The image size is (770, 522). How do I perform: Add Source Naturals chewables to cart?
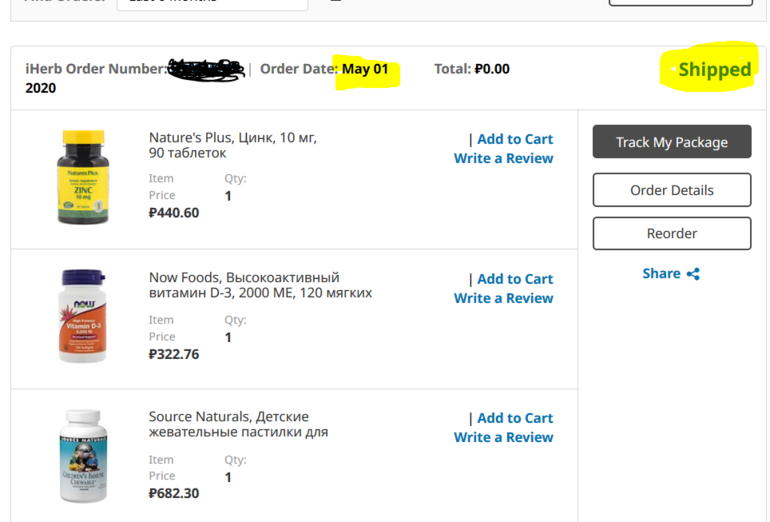click(x=514, y=418)
